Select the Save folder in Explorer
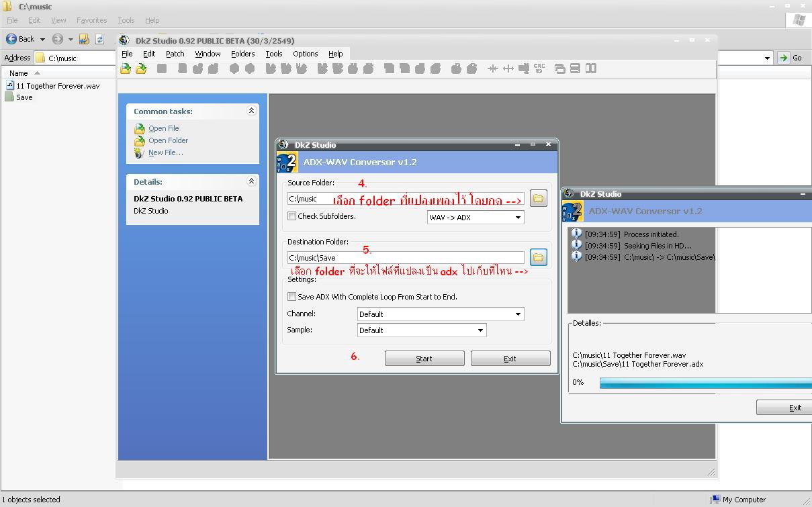The image size is (812, 507). click(19, 97)
